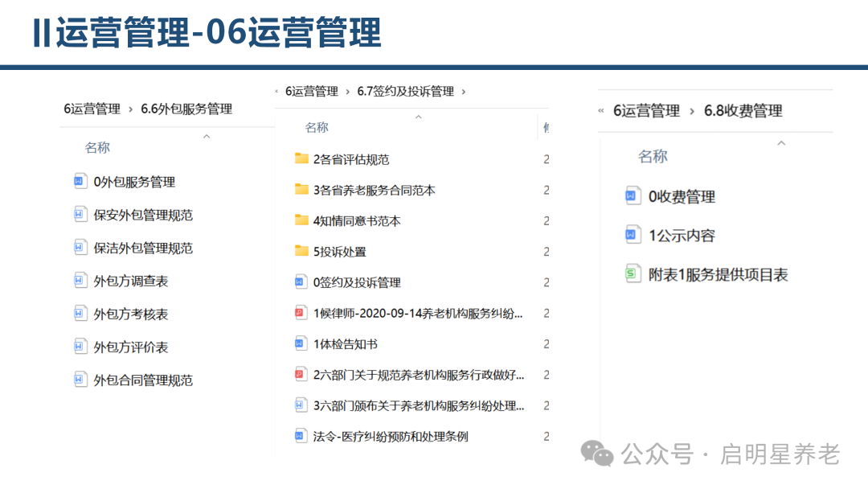
Task: Sort by 名称 column in 6.7签约及投诉管理 pane
Action: [x=317, y=128]
